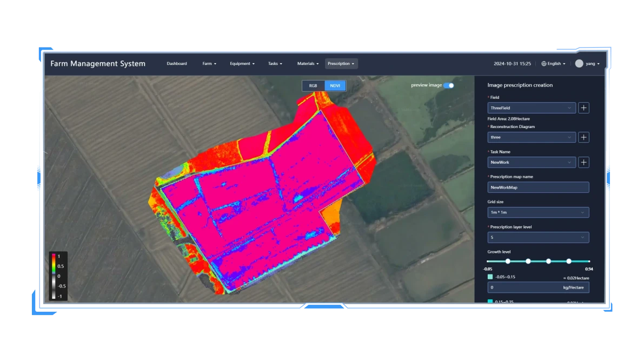644x362 pixels.
Task: Open the English language selector
Action: (x=553, y=64)
